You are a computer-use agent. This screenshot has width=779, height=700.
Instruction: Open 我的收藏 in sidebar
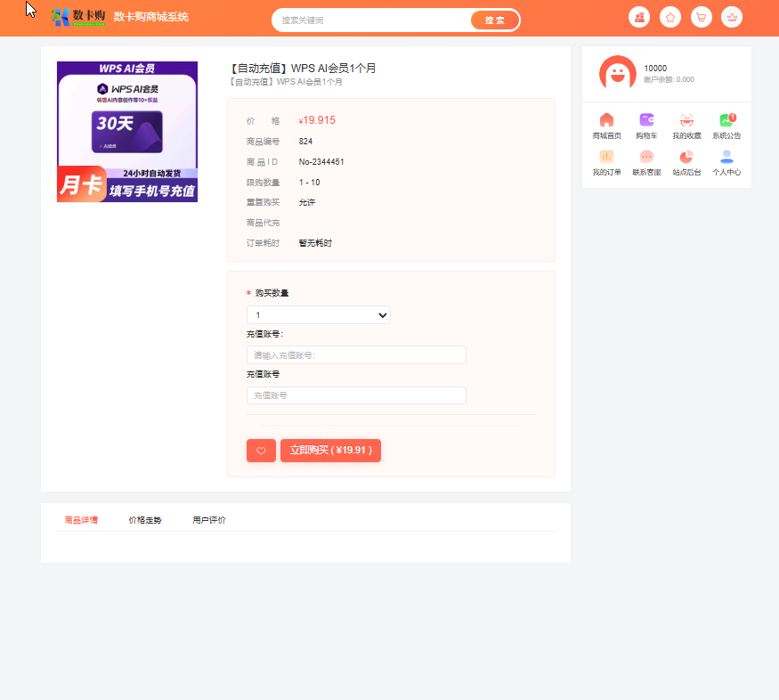pos(686,120)
